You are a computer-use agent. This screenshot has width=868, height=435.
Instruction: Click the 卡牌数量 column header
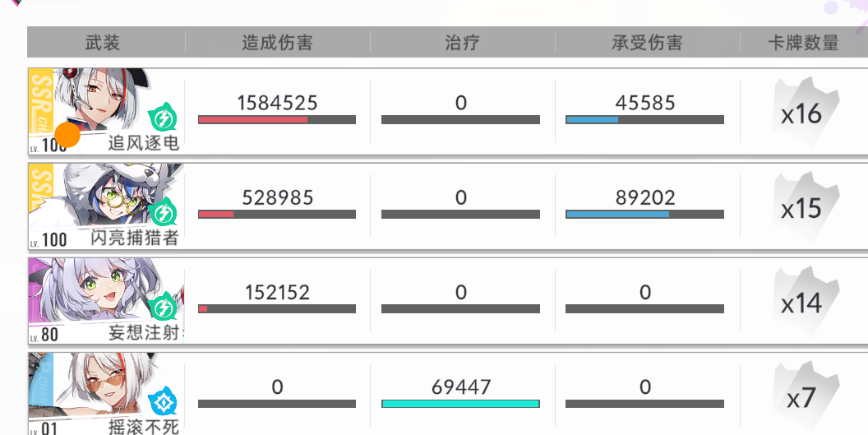(804, 42)
